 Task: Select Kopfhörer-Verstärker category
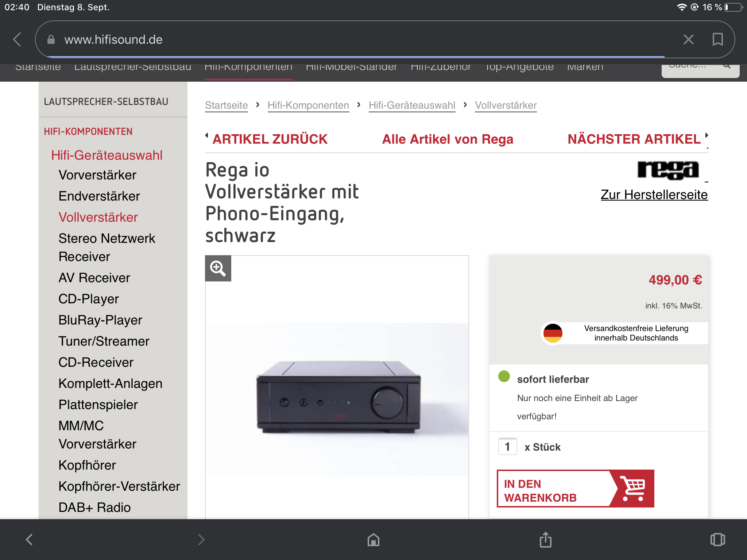[119, 486]
